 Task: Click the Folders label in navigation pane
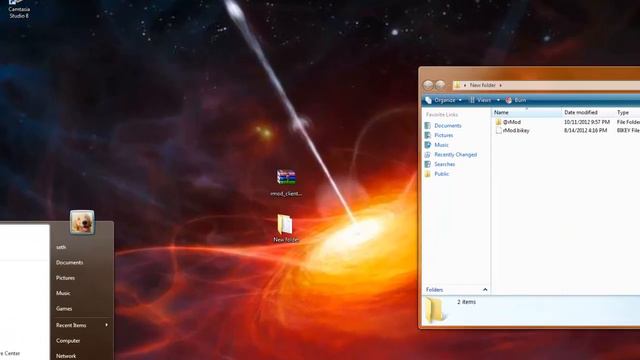(x=434, y=290)
